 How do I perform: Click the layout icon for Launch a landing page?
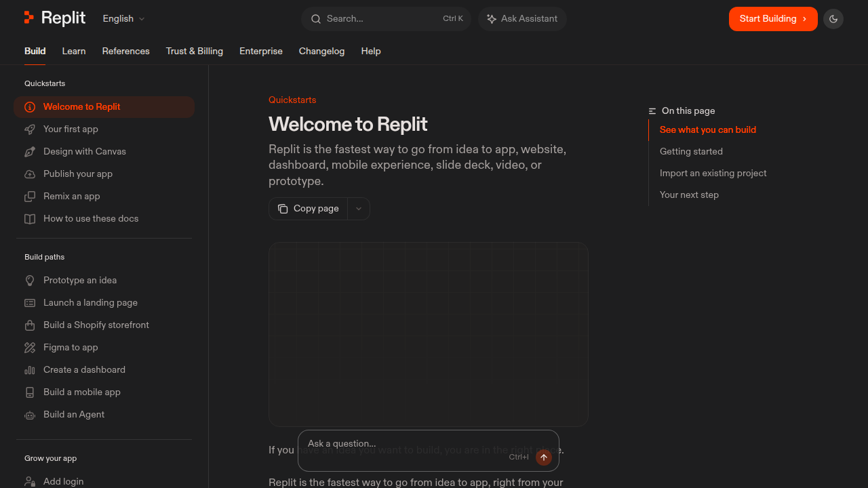[x=30, y=303]
